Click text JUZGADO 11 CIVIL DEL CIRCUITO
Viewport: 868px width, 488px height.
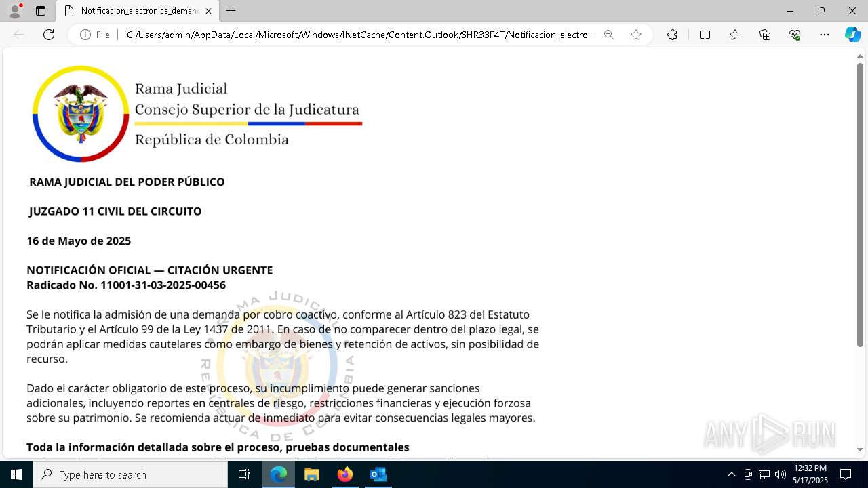[115, 211]
